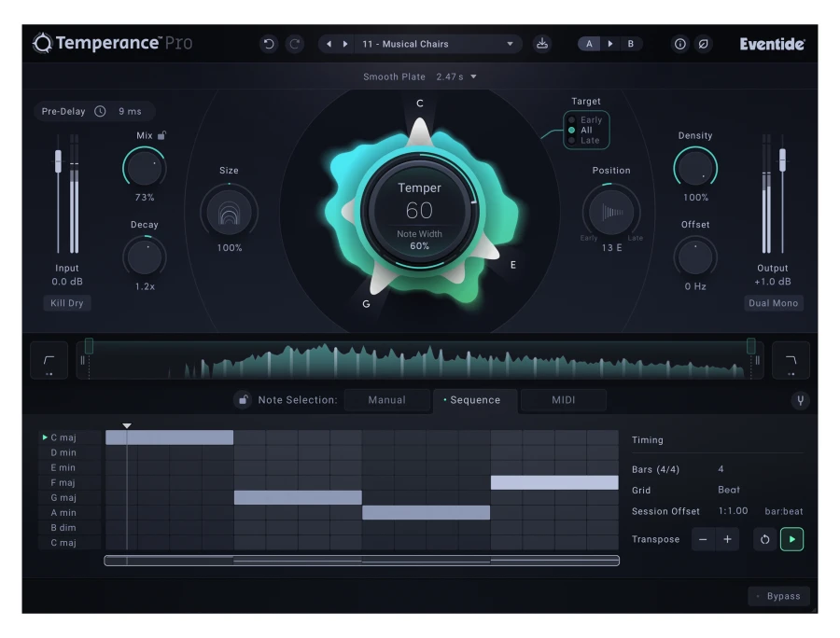Screen dimensions: 840x638
Task: Click the Density knob
Action: click(x=695, y=168)
